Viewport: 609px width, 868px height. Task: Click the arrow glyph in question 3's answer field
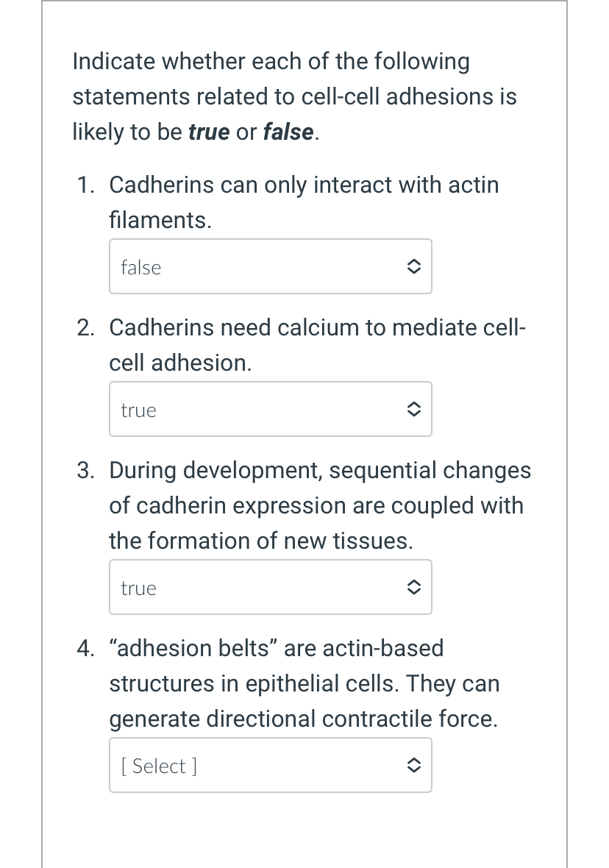click(x=414, y=587)
